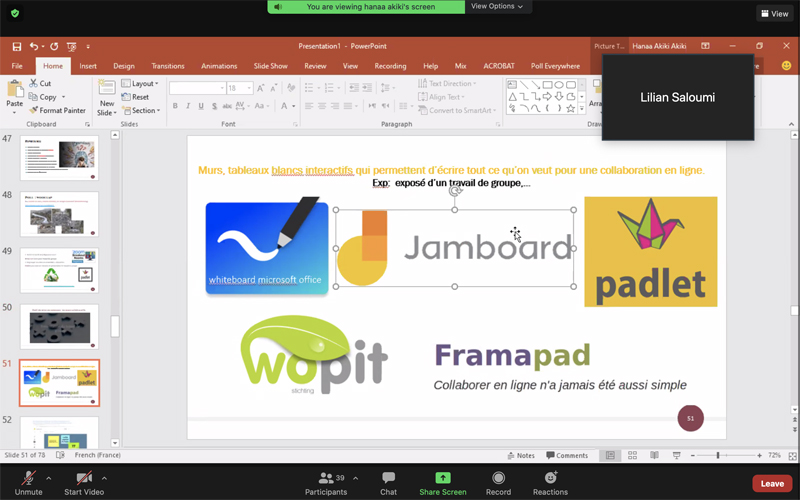Toggle Center paragraph alignment

[322, 106]
